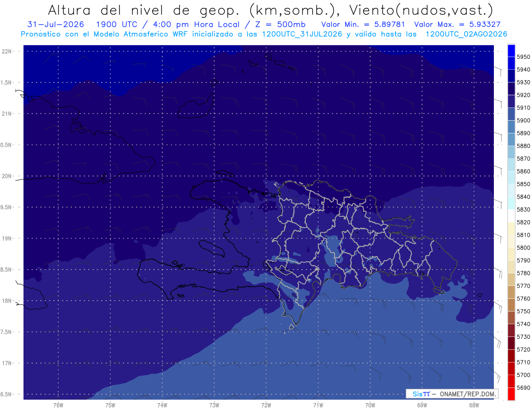Pick the bright blue swatch above 5950
532x411 pixels.
tap(511, 50)
